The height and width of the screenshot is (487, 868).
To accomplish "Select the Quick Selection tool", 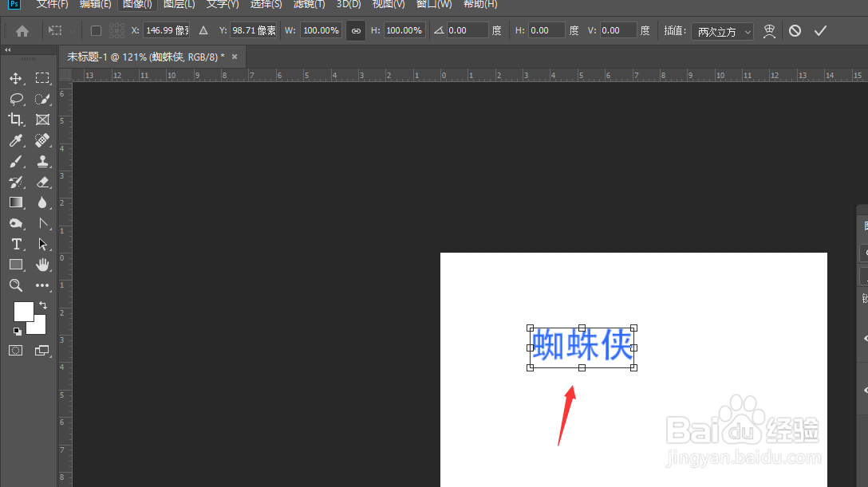I will (42, 99).
